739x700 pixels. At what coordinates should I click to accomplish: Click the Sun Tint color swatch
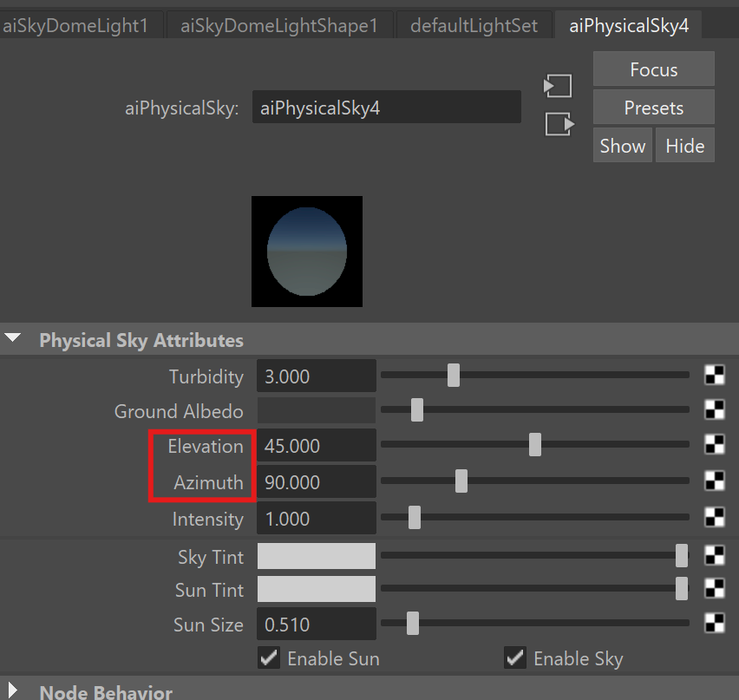pos(317,590)
